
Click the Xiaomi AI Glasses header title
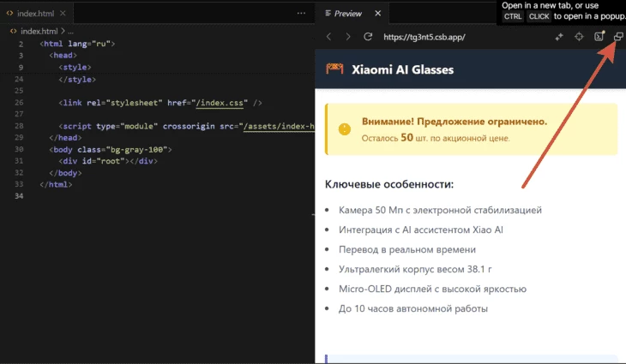click(402, 69)
